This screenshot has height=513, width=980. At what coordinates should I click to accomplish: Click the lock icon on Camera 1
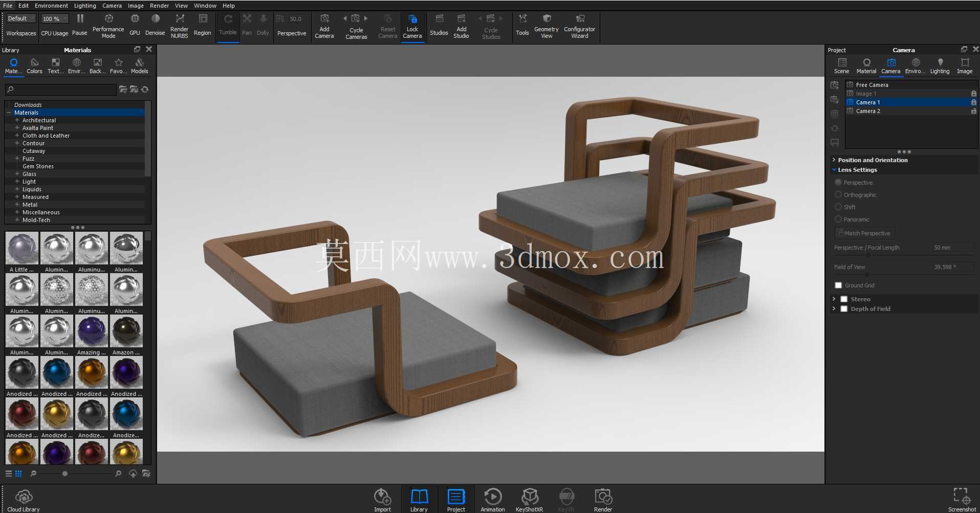[973, 102]
